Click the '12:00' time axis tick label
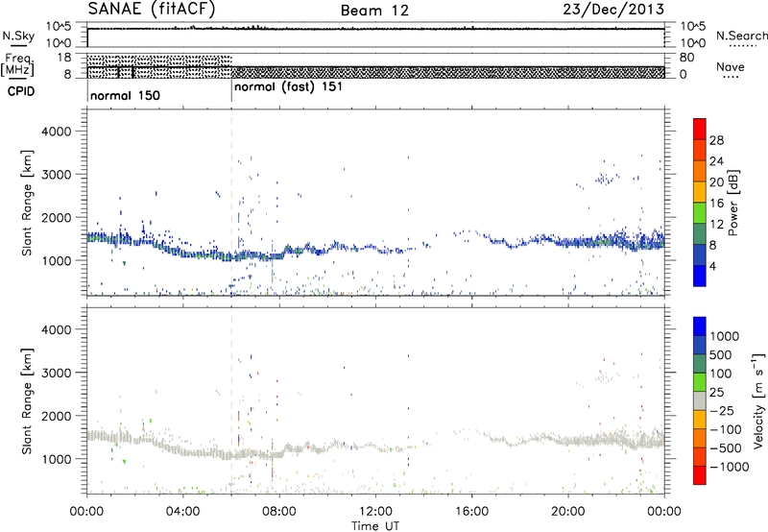The image size is (768, 532). [x=375, y=512]
